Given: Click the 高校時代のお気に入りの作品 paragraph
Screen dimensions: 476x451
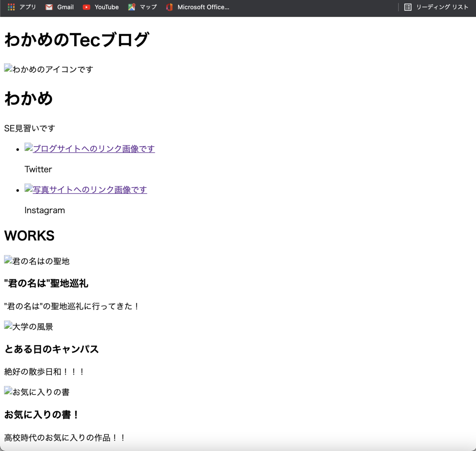Looking at the screenshot, I should tap(65, 437).
